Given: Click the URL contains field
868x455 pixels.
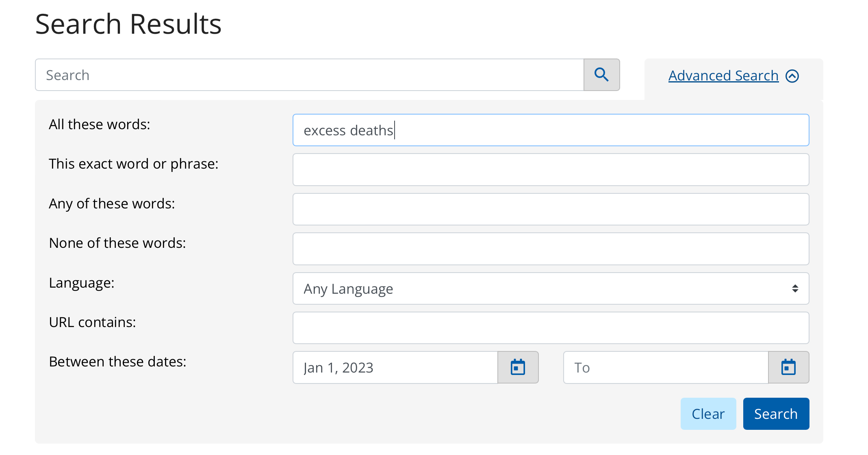Looking at the screenshot, I should [x=551, y=328].
